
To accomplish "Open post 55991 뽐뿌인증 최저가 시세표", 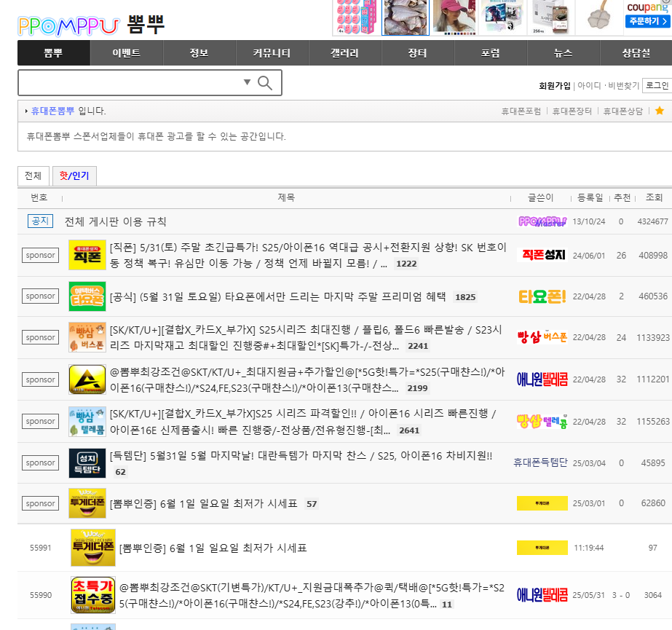I will click(x=213, y=548).
